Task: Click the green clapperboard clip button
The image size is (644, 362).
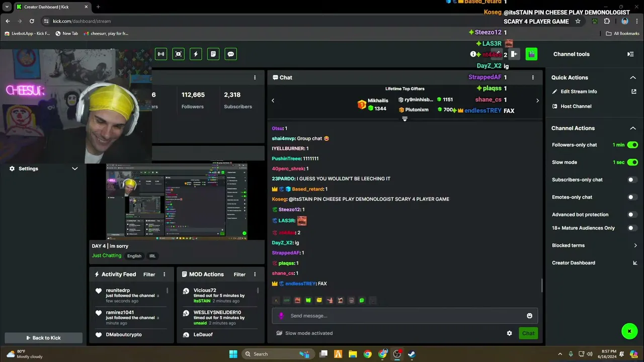Action: coord(531,54)
